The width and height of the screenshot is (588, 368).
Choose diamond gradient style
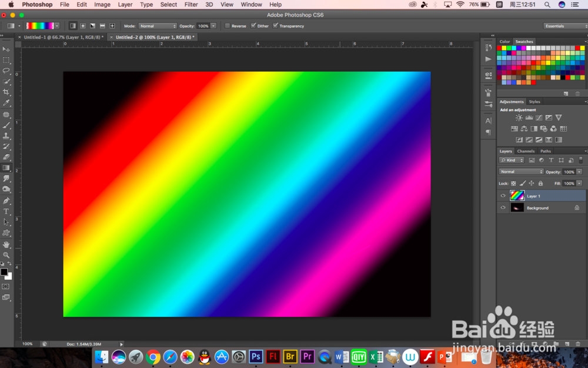click(112, 26)
